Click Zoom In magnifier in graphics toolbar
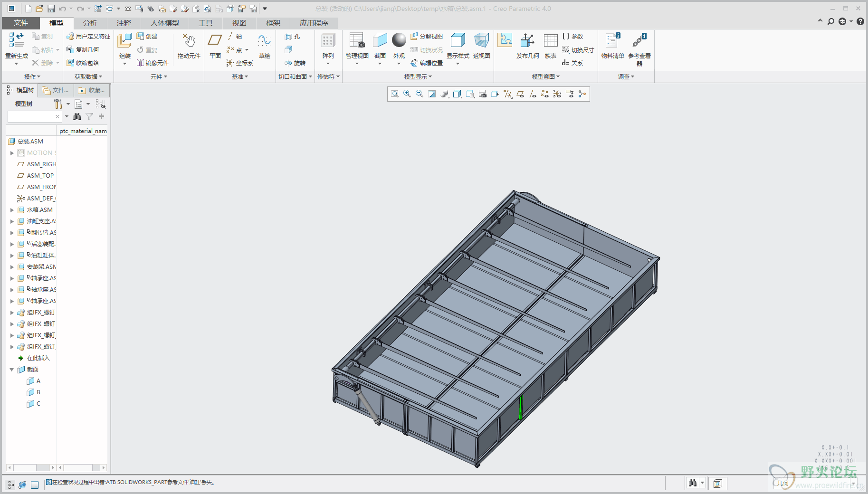Screen dimensions: 868x494 pos(407,94)
